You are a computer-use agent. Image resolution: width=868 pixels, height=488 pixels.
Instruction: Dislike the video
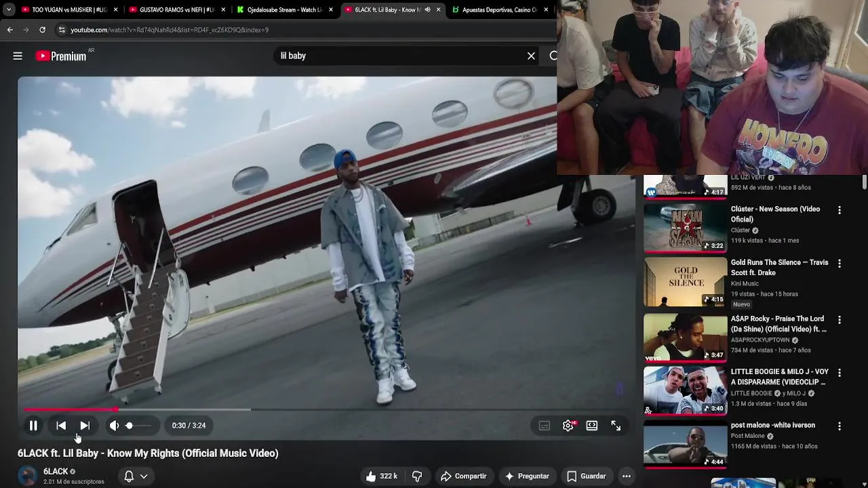(417, 476)
